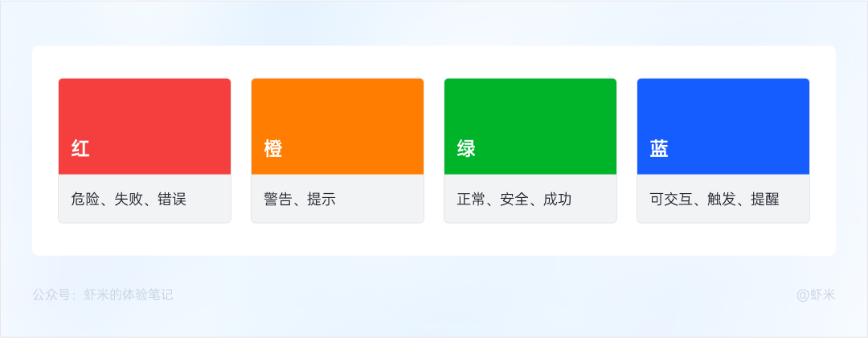Click the red color swatch block
This screenshot has width=868, height=338.
pos(145,126)
